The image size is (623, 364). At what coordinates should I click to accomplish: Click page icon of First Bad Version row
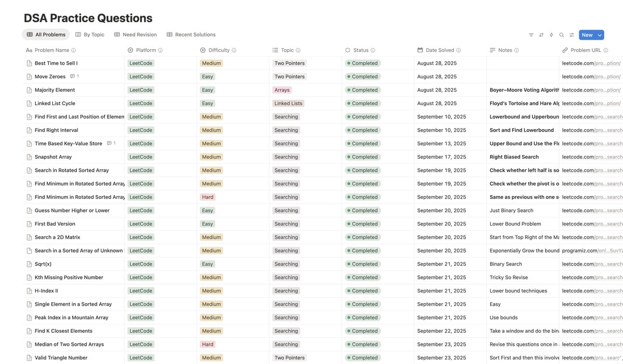(29, 224)
